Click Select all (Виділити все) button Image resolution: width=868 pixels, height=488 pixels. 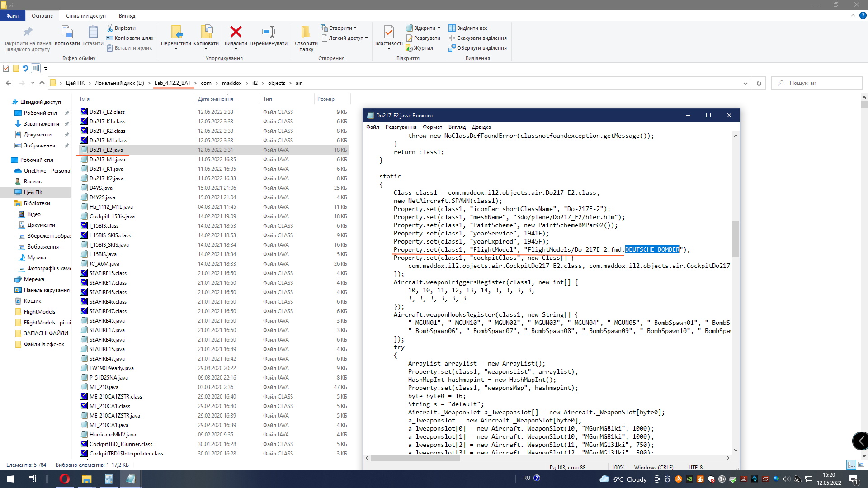point(468,28)
